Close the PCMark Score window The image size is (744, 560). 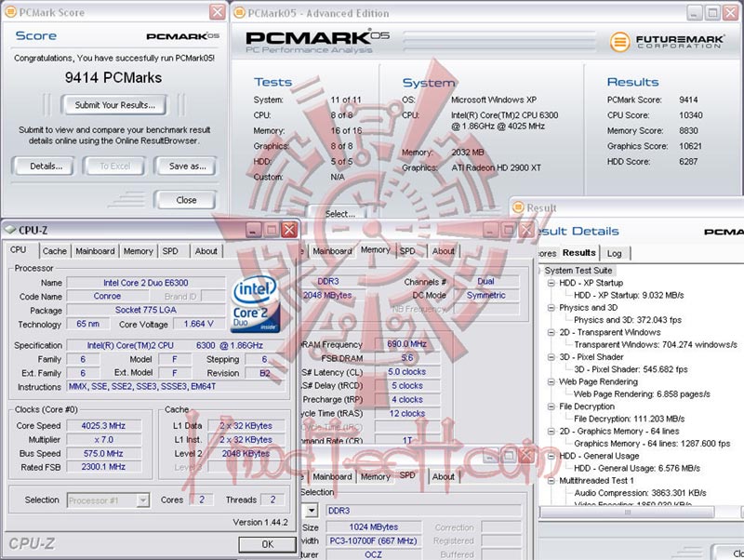coord(218,12)
